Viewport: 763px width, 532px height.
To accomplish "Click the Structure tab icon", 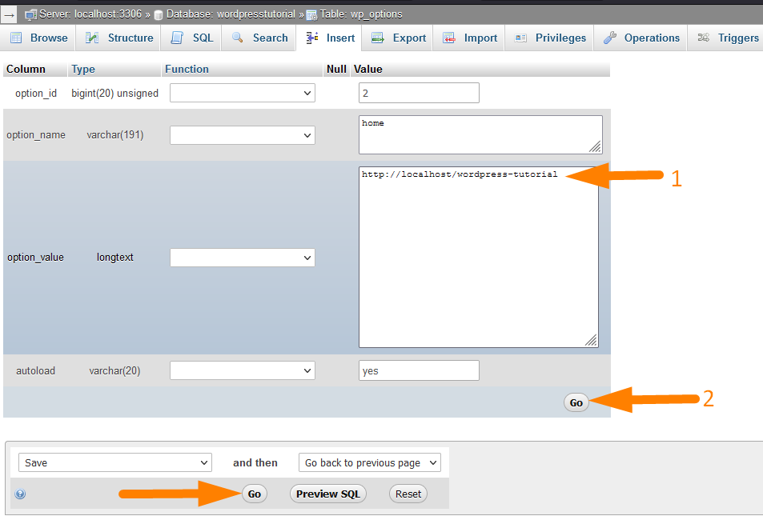I will [92, 38].
